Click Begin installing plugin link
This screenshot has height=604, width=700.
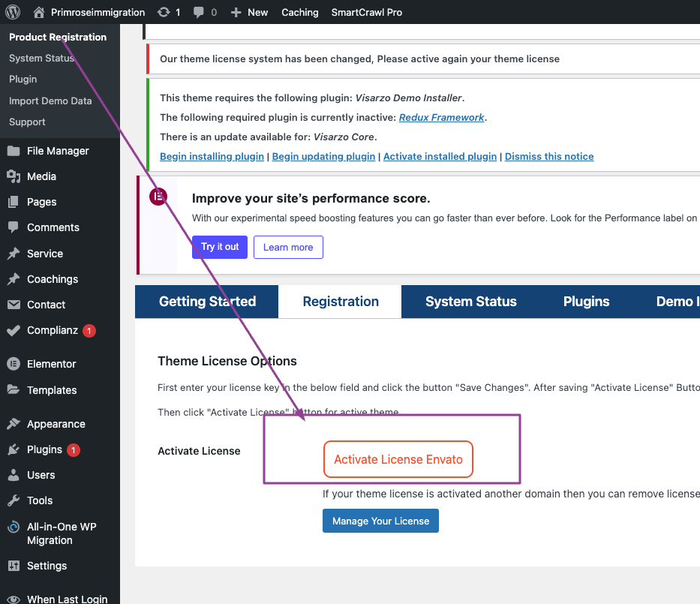pyautogui.click(x=212, y=156)
